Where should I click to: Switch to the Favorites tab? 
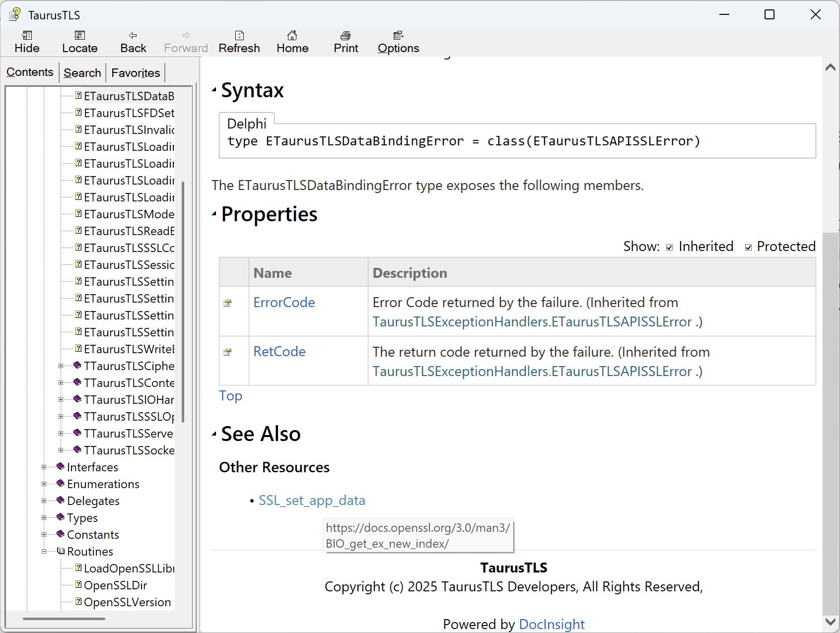coord(136,73)
